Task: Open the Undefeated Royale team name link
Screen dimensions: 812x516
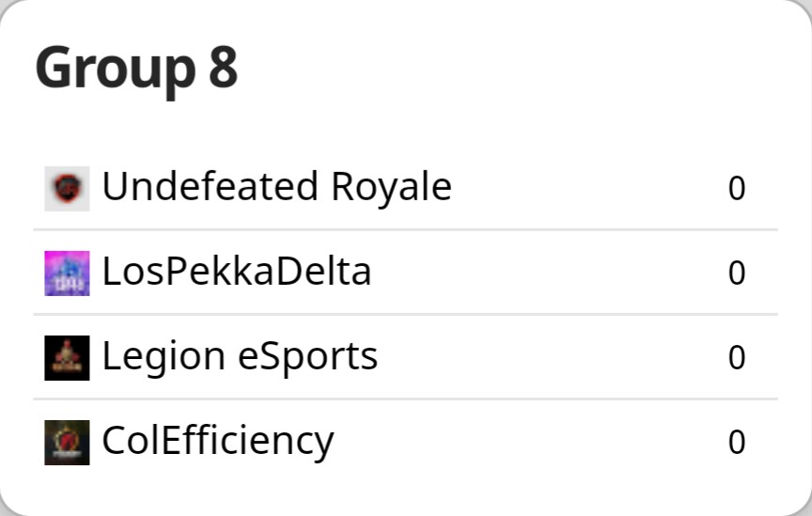Action: point(276,187)
